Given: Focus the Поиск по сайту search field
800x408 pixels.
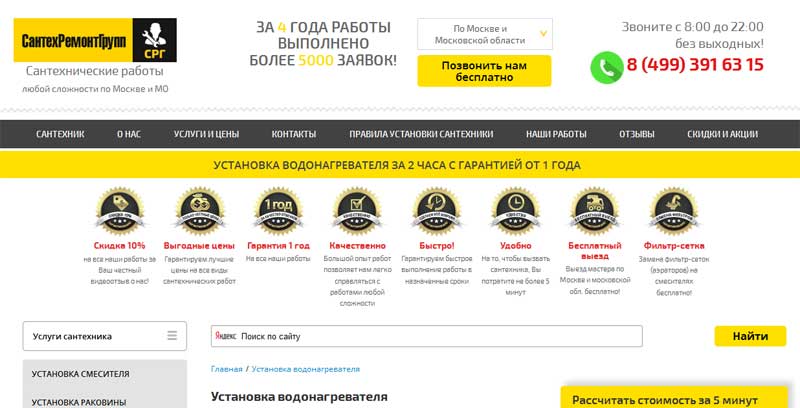Looking at the screenshot, I should [427, 336].
